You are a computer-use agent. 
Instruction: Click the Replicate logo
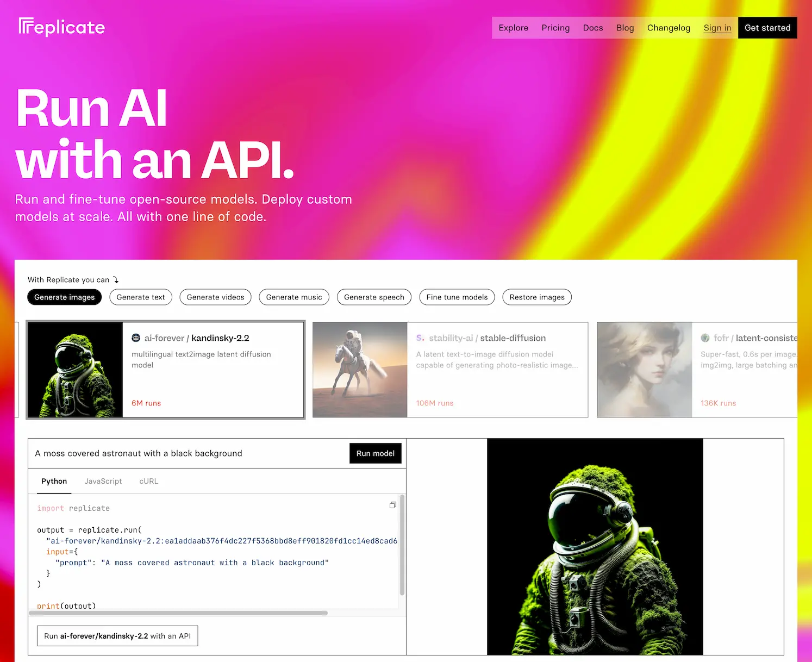pos(61,27)
